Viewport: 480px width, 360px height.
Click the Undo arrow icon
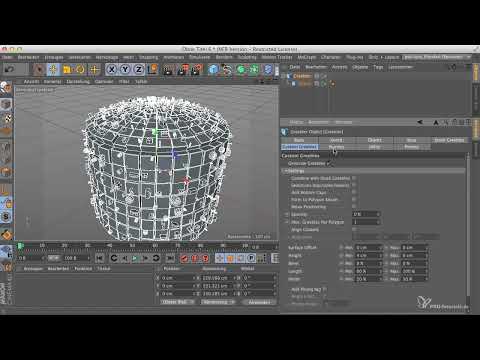(x=9, y=69)
